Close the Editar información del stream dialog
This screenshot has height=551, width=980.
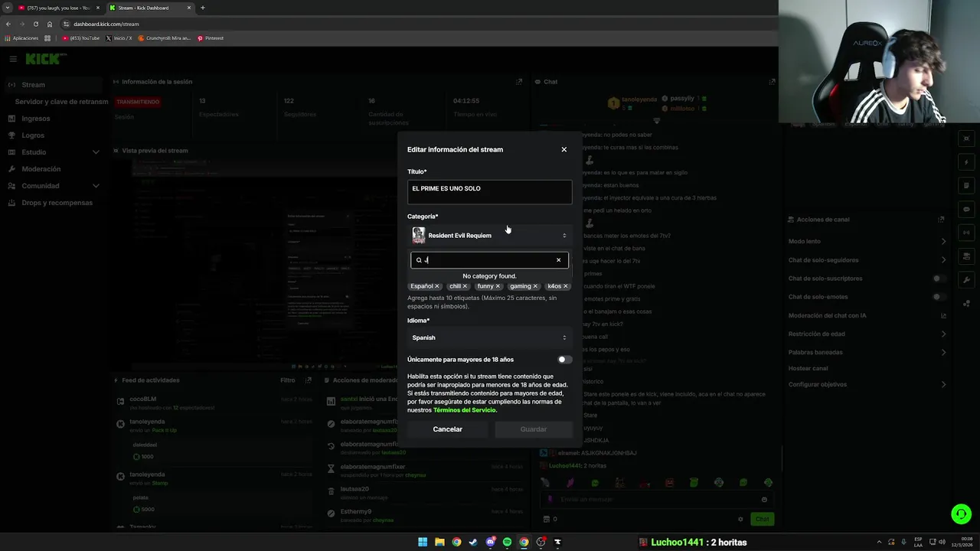pos(564,149)
